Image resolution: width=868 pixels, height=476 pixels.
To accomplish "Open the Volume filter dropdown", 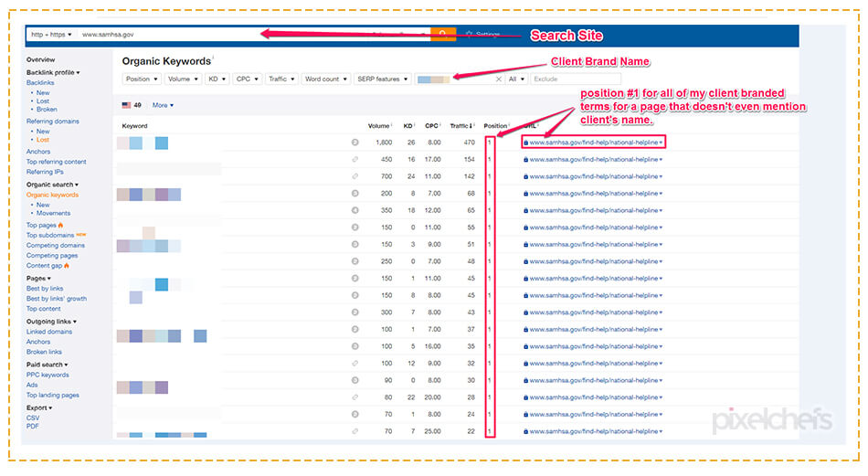I will 183,79.
